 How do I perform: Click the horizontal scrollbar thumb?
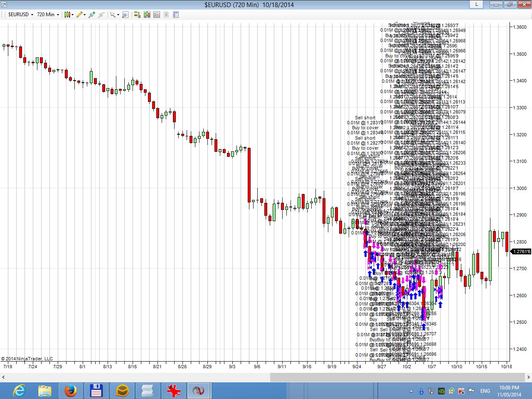click(397, 377)
